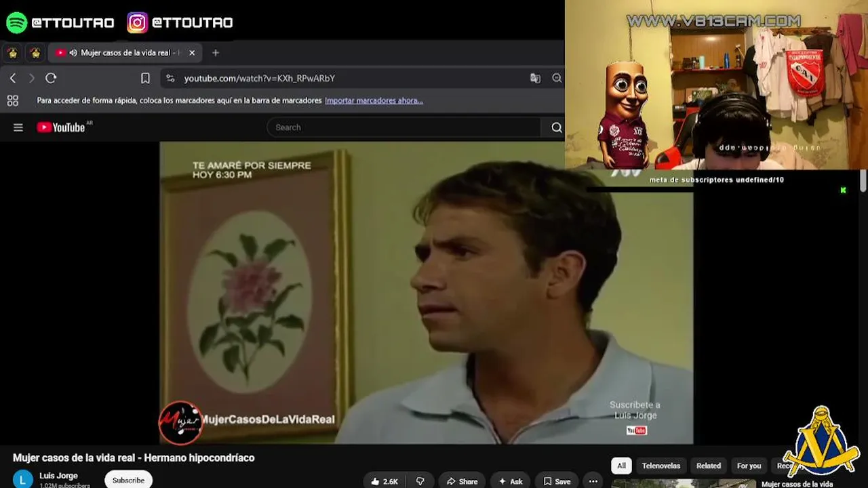
Task: Focus the YouTube Search field
Action: (x=403, y=127)
